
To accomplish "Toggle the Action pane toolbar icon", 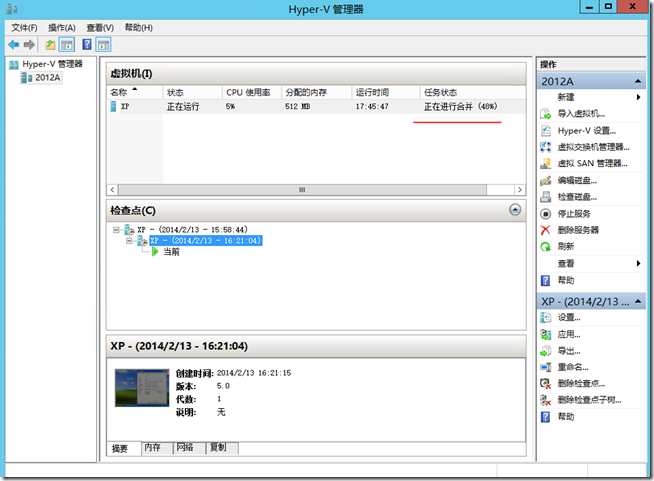I will [x=103, y=44].
